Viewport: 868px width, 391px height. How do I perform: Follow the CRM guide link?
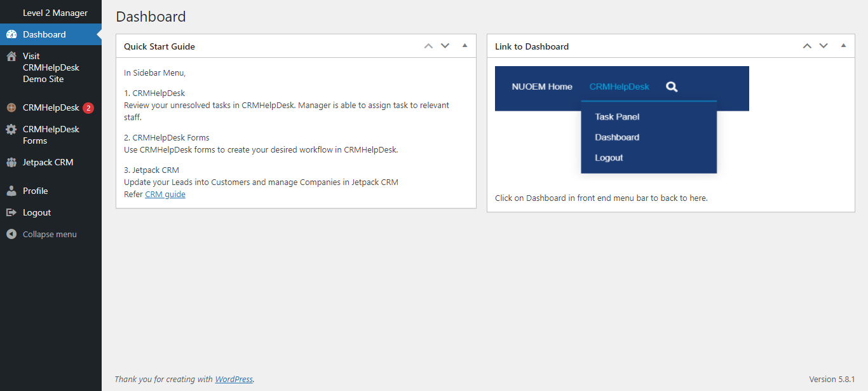165,195
